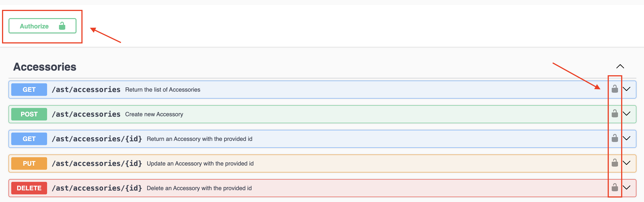Click the /ast/accessories path in the POST row
The image size is (644, 202).
(x=86, y=114)
